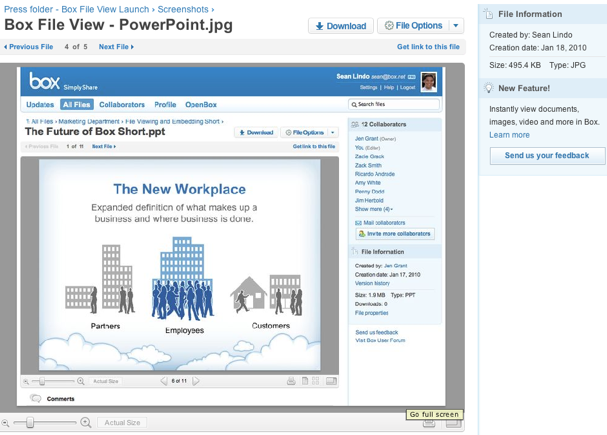Expand small dropdown arrow beside inner File Options
This screenshot has height=435, width=607.
pos(333,132)
